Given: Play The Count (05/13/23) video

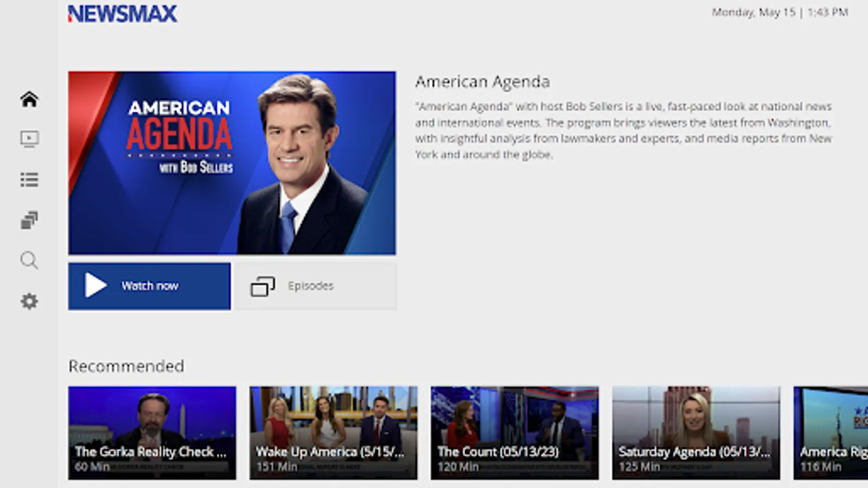Looking at the screenshot, I should 515,433.
